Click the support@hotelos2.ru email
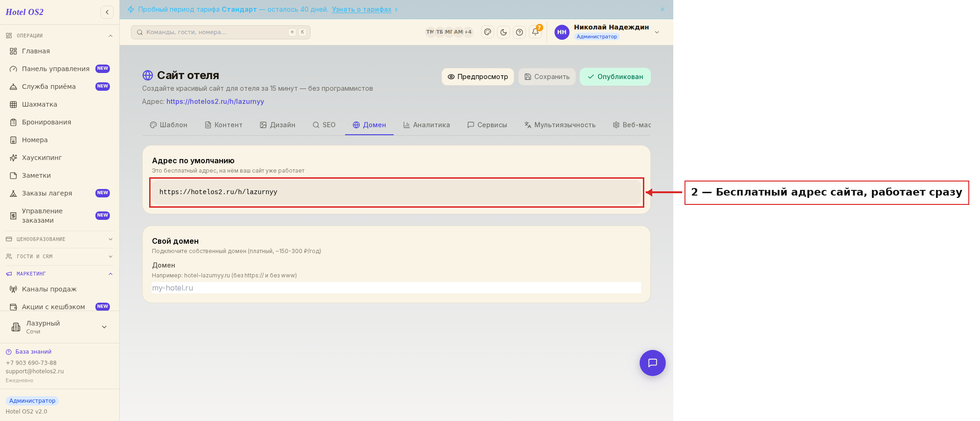 tap(35, 371)
